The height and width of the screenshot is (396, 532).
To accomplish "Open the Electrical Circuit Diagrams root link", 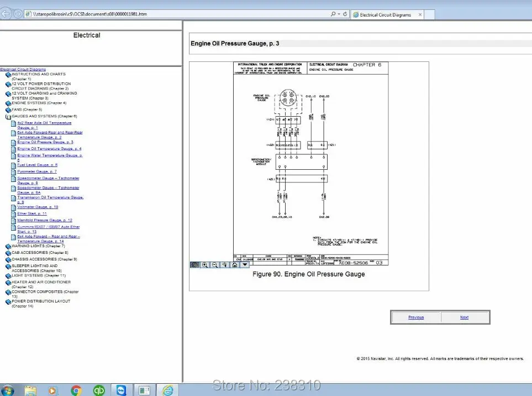I will pyautogui.click(x=23, y=69).
